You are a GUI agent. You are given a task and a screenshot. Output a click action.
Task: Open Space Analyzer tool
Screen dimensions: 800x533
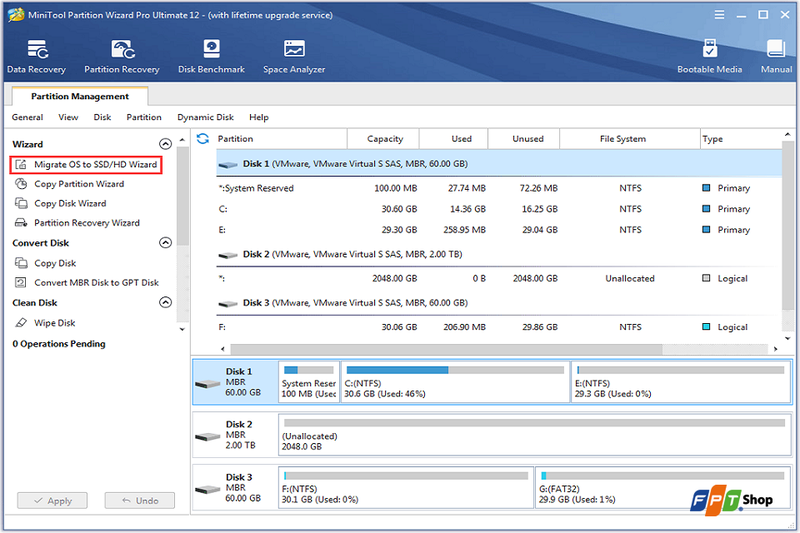(x=294, y=56)
